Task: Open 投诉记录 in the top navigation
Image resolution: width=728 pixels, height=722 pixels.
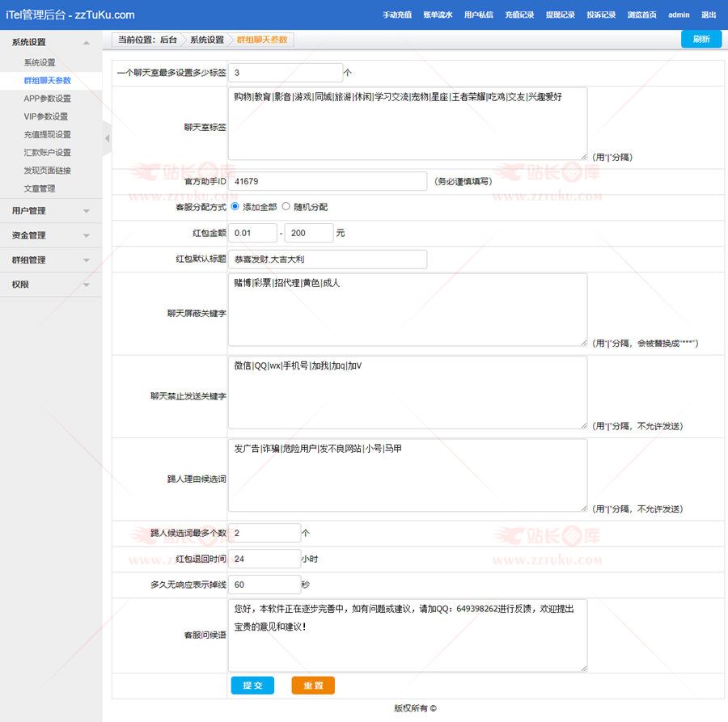Action: [601, 15]
